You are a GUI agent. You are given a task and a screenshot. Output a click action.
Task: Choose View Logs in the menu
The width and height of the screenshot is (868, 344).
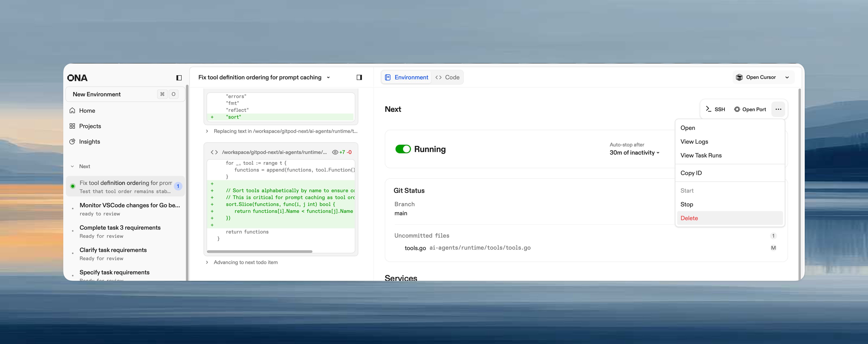point(694,141)
